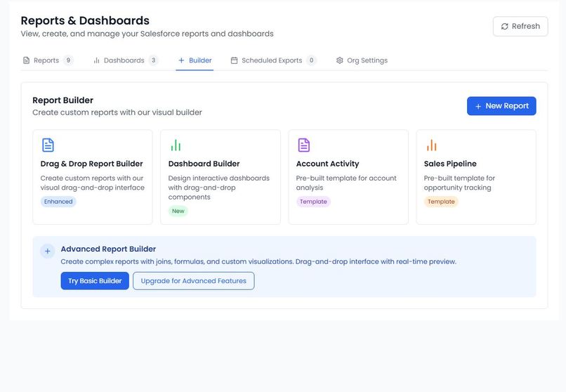This screenshot has width=566, height=392.
Task: Click the Refresh button
Action: click(520, 27)
